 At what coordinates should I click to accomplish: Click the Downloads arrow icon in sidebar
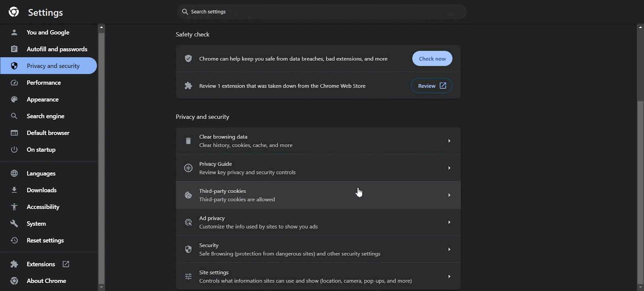(14, 190)
